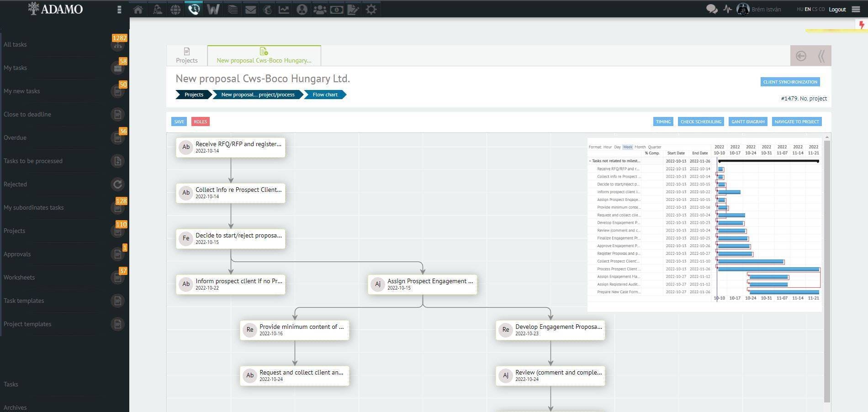868x412 pixels.
Task: Click NAVIGATE TO PROJECT button
Action: click(x=797, y=121)
